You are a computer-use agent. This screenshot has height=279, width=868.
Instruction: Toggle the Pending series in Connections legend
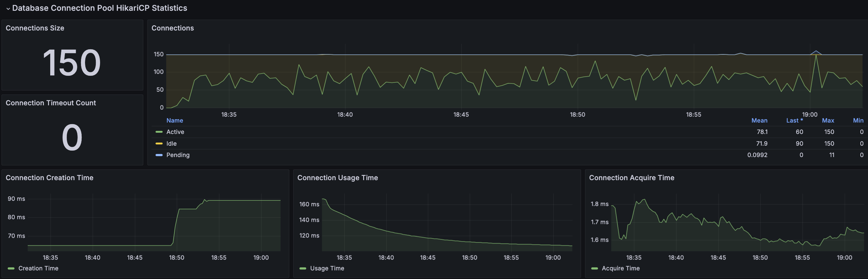(178, 155)
